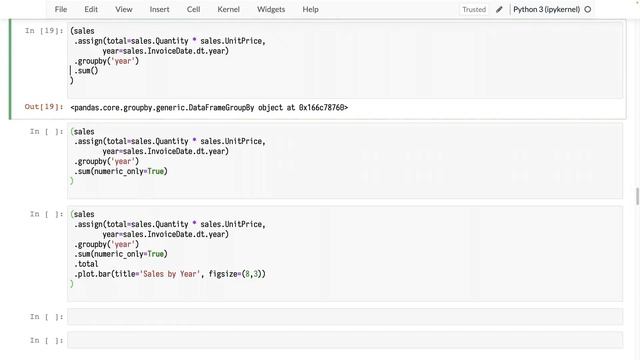Click the Trusted notebook button
Viewport: 640px width, 360px height.
point(474,9)
